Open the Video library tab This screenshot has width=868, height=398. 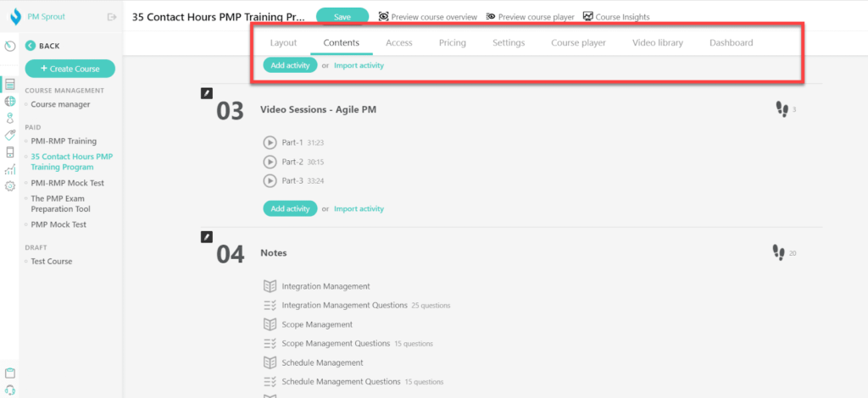(x=658, y=42)
